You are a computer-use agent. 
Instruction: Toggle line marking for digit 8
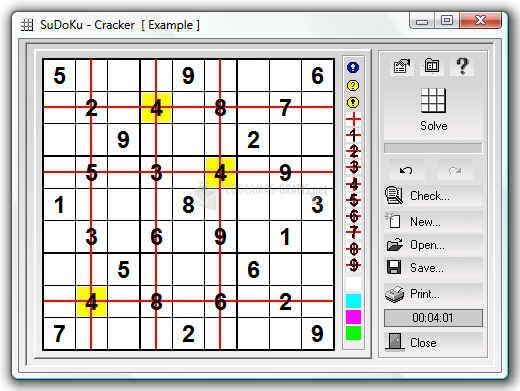(x=353, y=249)
